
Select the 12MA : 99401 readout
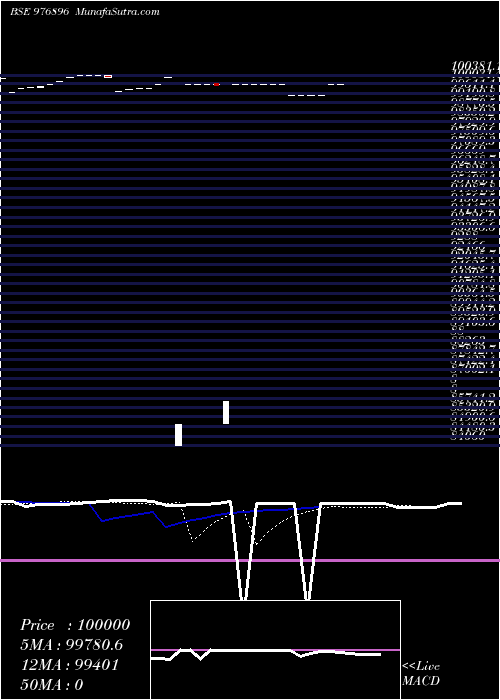[x=69, y=665]
